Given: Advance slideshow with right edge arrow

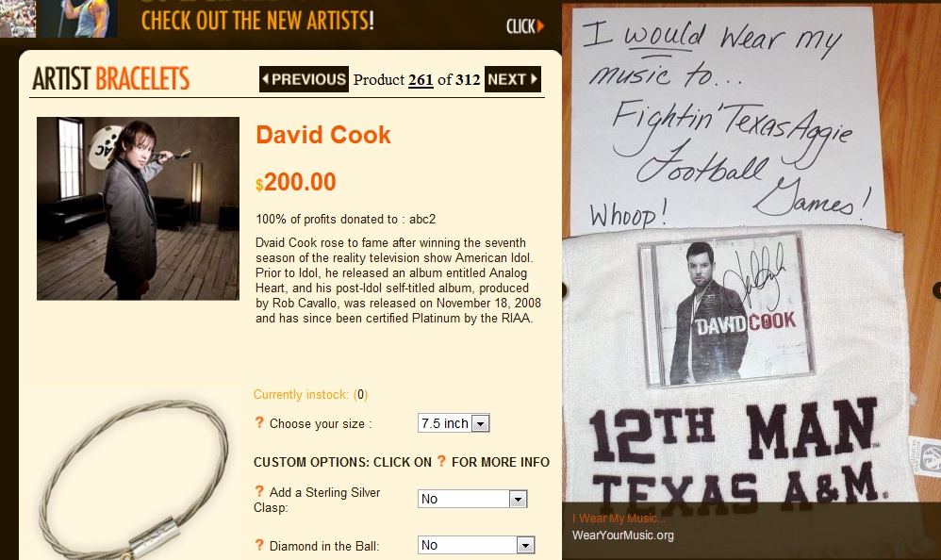Looking at the screenshot, I should click(x=937, y=290).
